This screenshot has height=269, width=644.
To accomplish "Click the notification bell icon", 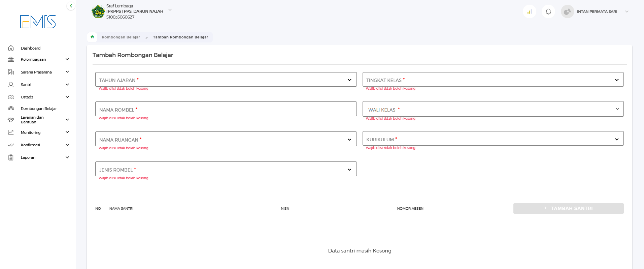I will click(548, 12).
